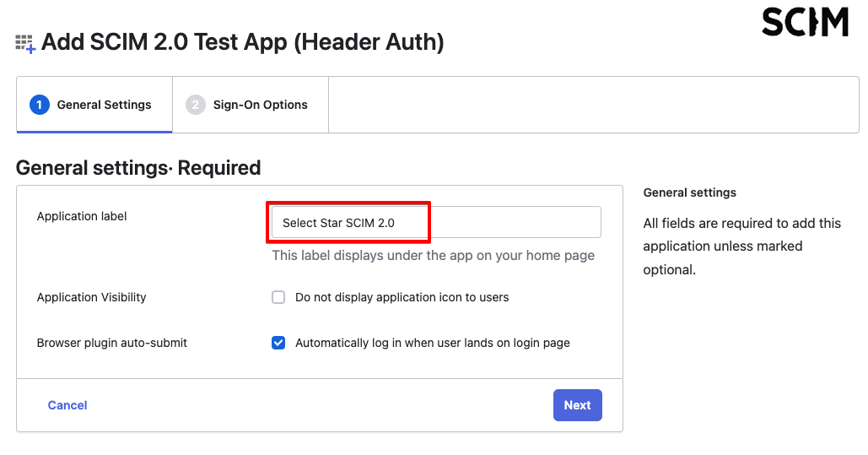This screenshot has width=868, height=455.
Task: Click the app grid plus icon beside title
Action: coord(25,44)
